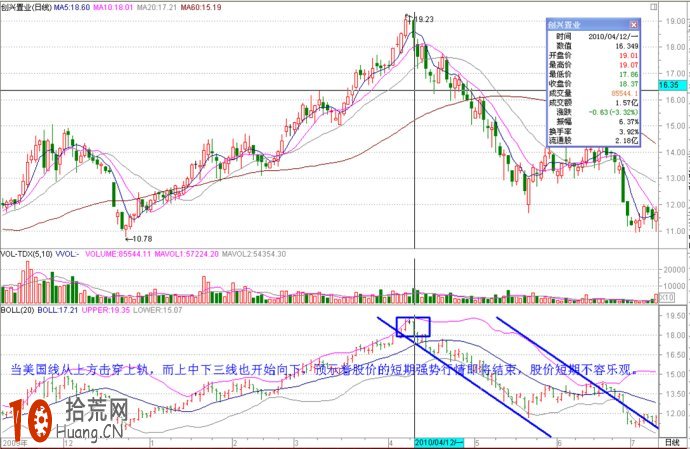This screenshot has width=690, height=449.
Task: Click the 振幅 6.37% row in popup
Action: click(593, 121)
